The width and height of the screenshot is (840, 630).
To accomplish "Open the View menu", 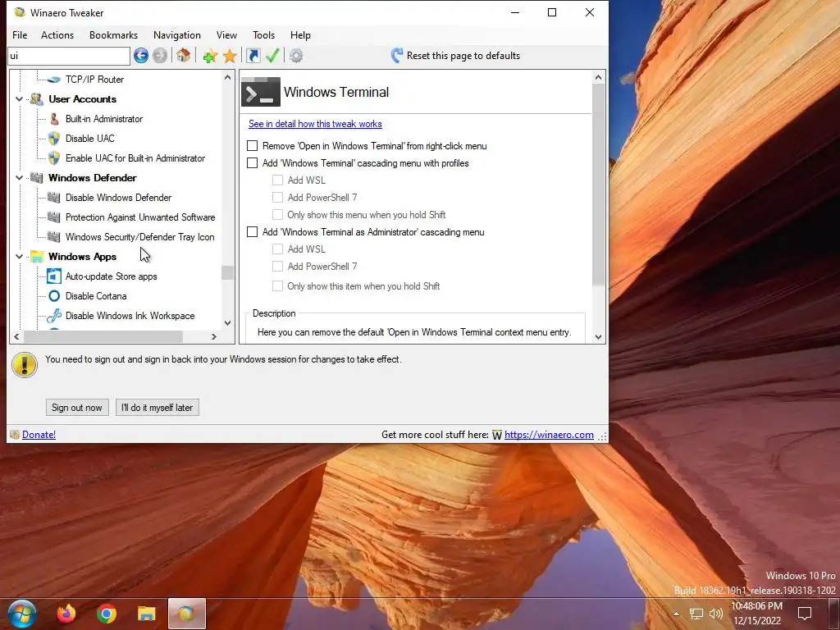I will click(226, 34).
